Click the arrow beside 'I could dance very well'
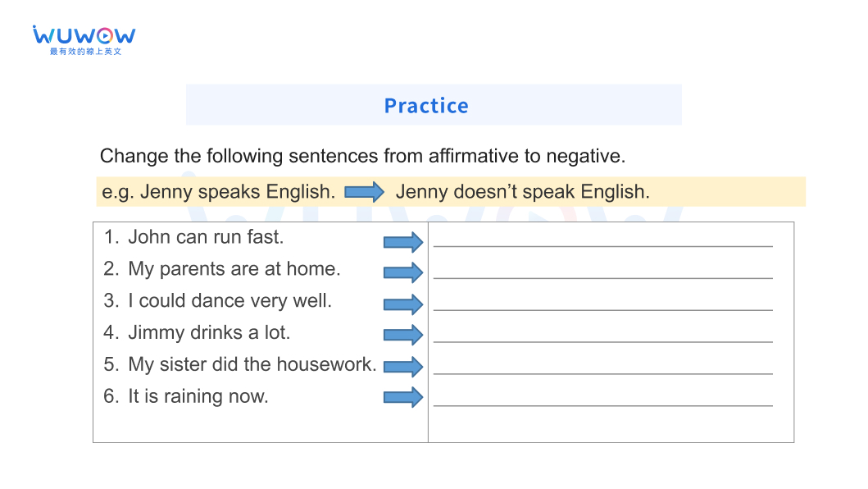The width and height of the screenshot is (868, 489). [403, 304]
